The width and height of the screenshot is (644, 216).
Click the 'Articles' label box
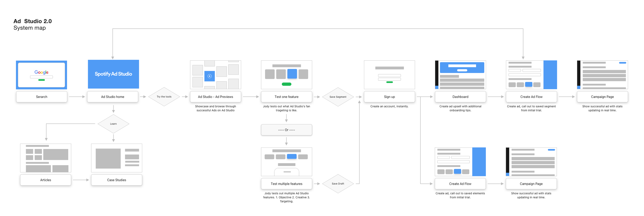pos(46,180)
